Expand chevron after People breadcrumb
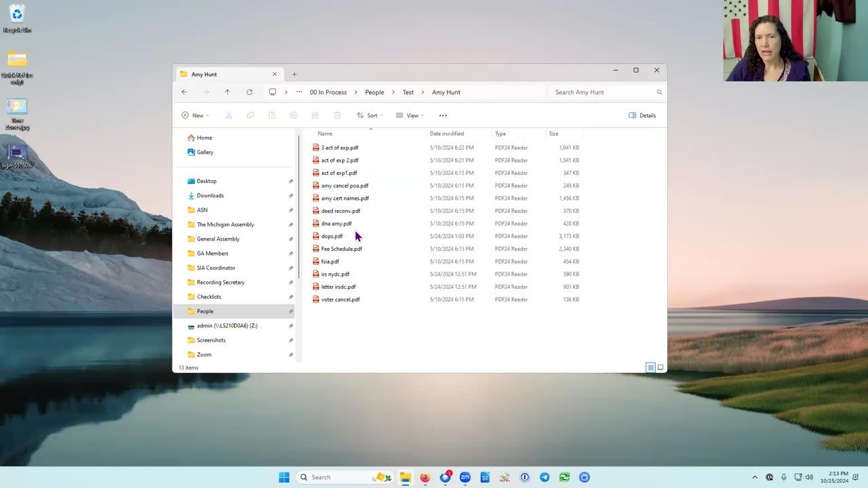The image size is (868, 488). 393,92
